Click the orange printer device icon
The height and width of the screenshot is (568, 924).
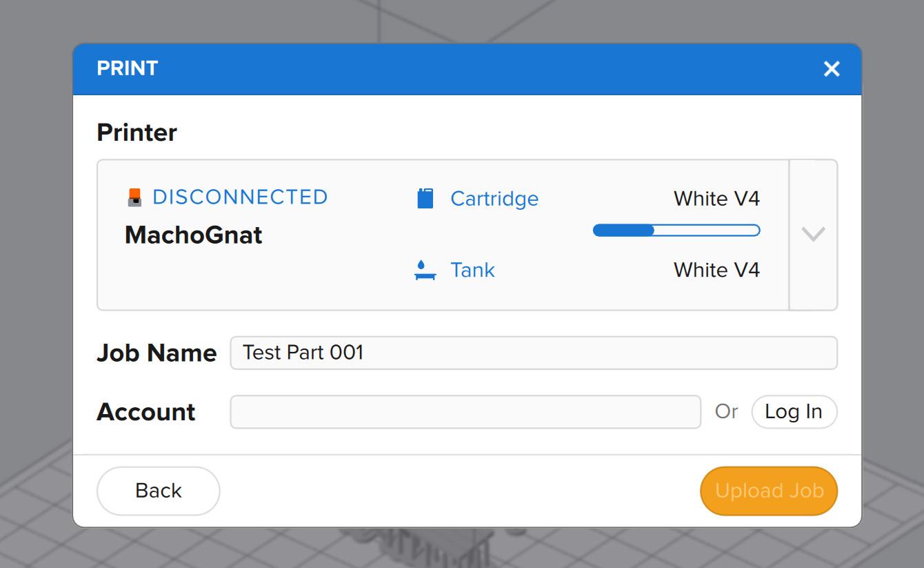(135, 197)
